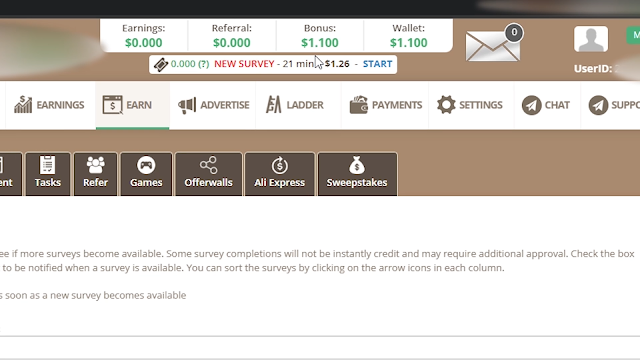640x360 pixels.
Task: Click the Refer people group icon
Action: [x=96, y=165]
